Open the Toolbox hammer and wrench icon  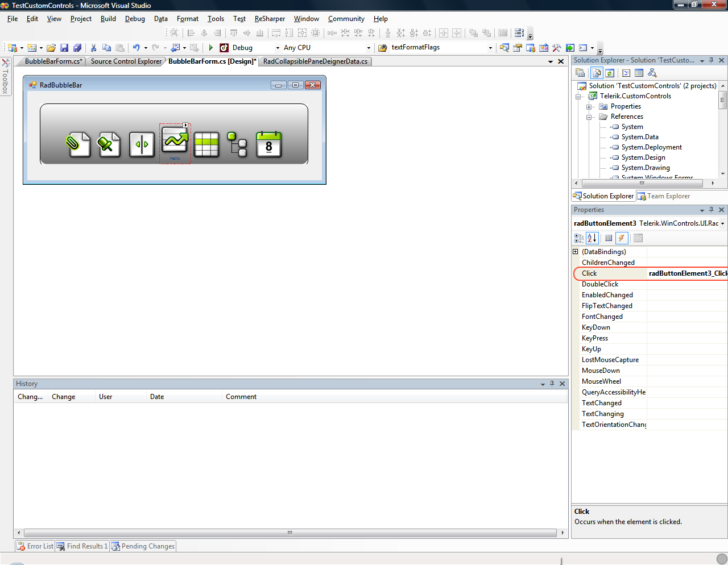pyautogui.click(x=557, y=48)
